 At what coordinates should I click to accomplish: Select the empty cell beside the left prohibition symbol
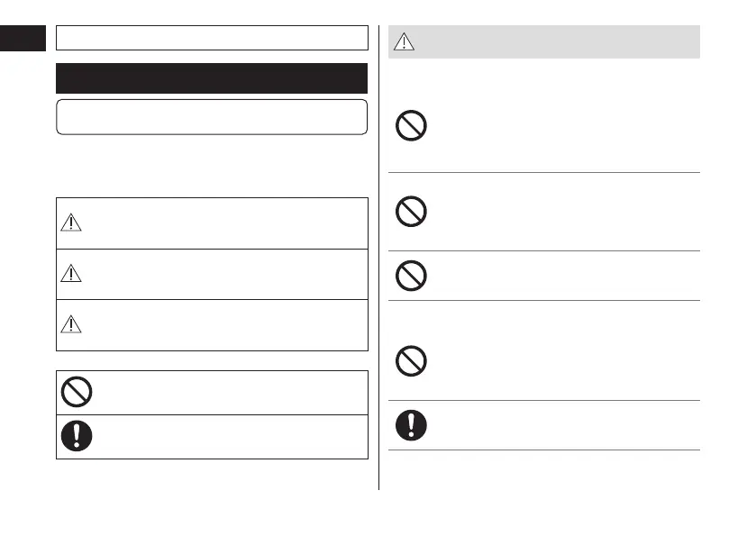[x=230, y=392]
